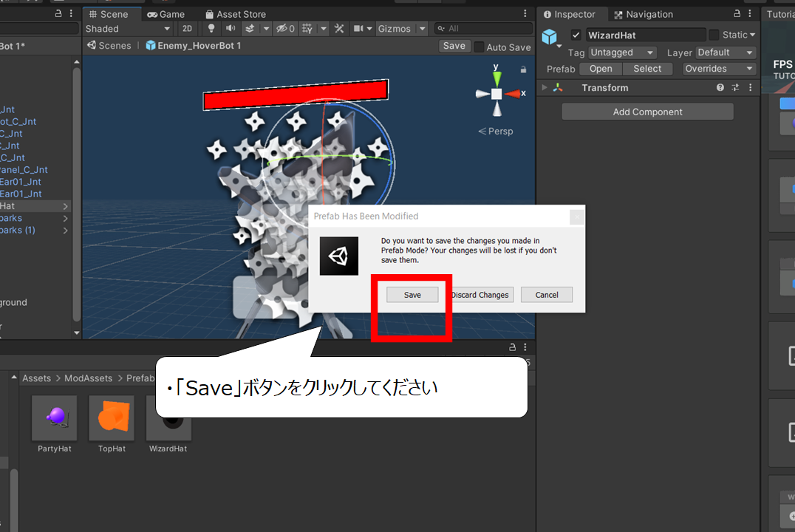Switch to the Navigation tab
This screenshot has width=795, height=532.
(644, 14)
